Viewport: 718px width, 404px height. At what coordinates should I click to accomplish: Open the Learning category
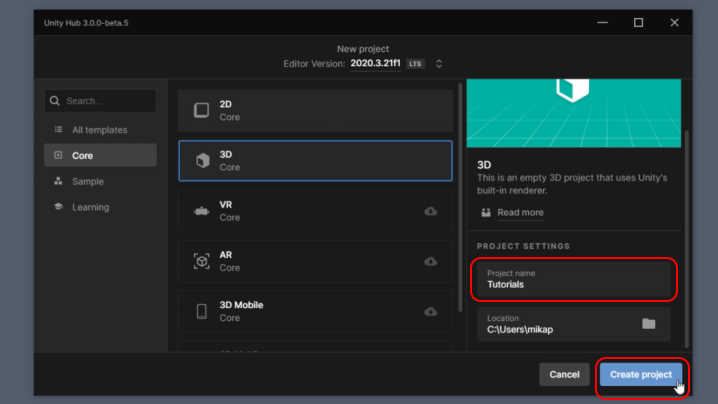coord(100,207)
